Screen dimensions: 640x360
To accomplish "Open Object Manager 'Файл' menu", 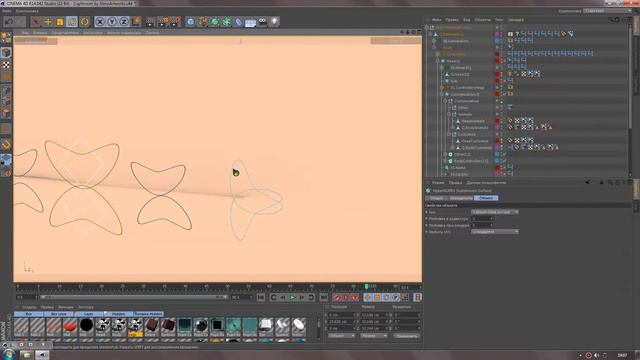I will click(x=436, y=20).
